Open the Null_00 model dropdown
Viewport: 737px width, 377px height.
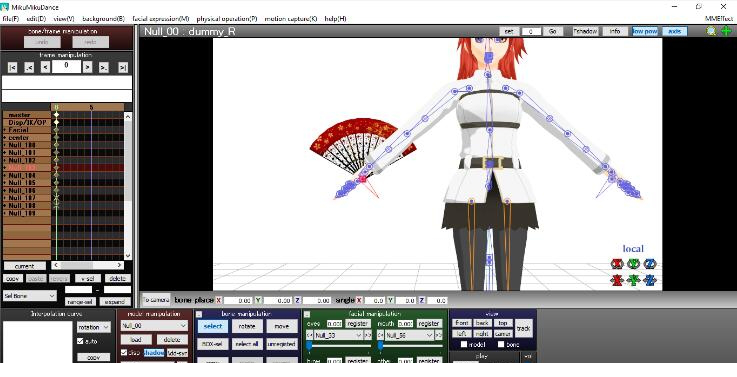pyautogui.click(x=154, y=325)
